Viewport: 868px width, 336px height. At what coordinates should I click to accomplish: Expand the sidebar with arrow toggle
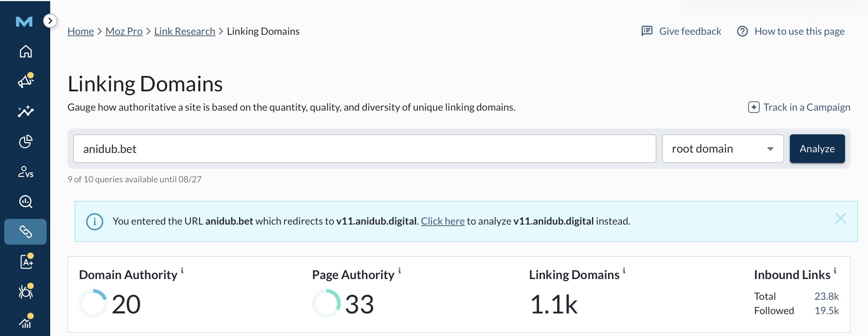point(50,21)
